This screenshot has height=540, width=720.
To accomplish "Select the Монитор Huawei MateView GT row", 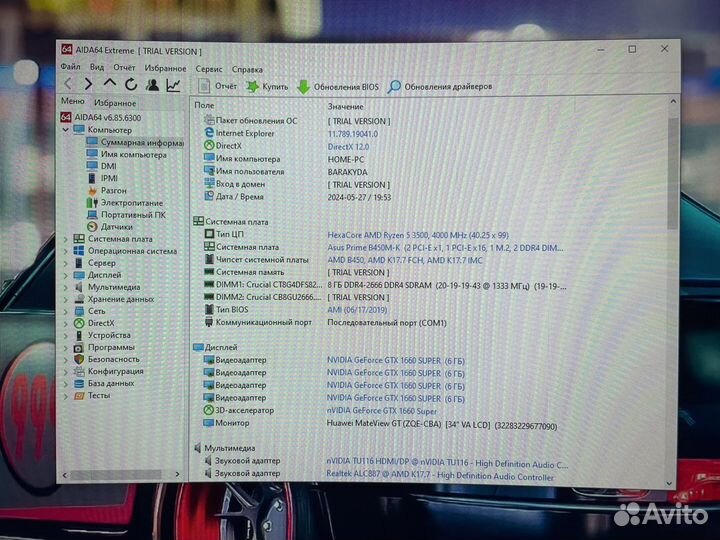I will tap(381, 425).
